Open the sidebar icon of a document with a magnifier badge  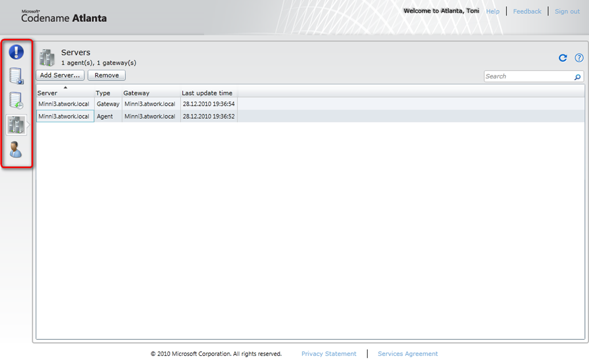click(x=16, y=76)
